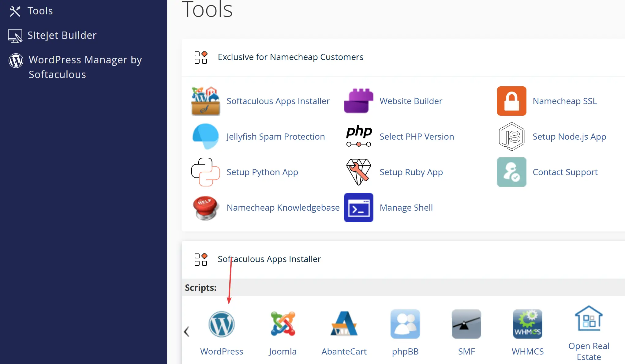Click the purple Website Builder icon
625x364 pixels.
point(359,101)
